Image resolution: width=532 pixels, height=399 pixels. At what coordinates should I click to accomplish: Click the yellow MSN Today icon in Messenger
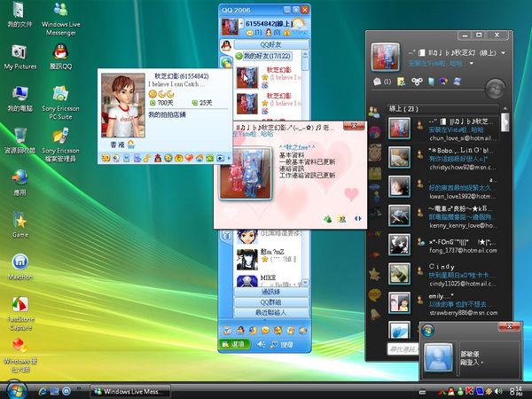pos(402,82)
